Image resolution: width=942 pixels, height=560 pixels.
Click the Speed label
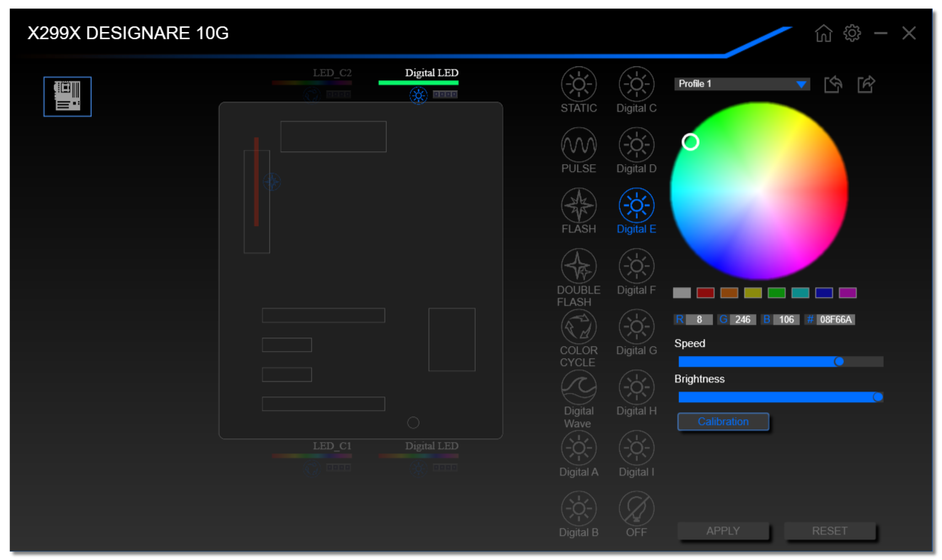pos(690,344)
